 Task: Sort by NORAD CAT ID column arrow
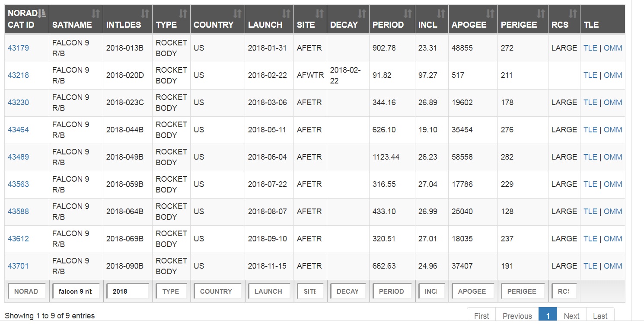click(42, 13)
